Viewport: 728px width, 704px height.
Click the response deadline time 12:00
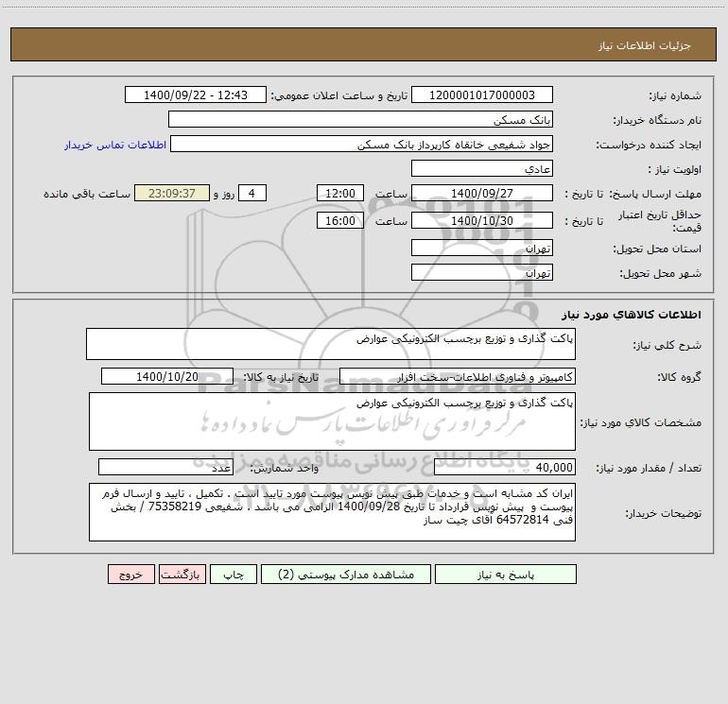[x=339, y=193]
